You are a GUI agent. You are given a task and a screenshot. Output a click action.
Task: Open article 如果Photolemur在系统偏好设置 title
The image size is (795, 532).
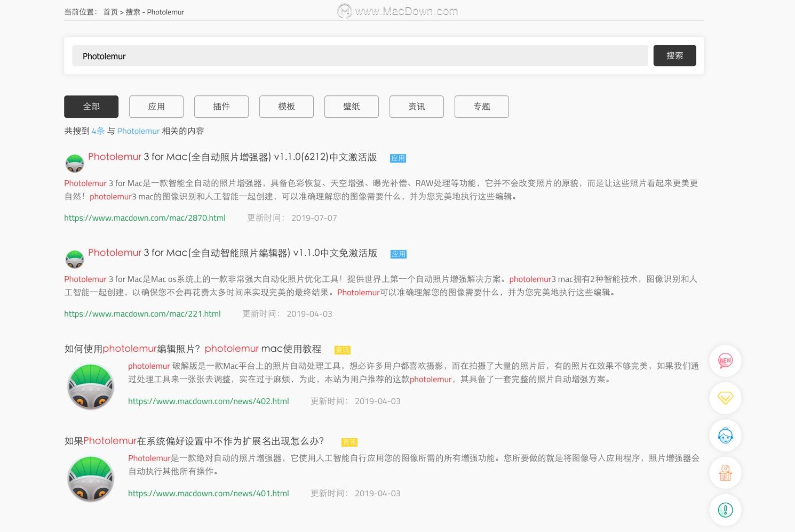[x=194, y=441]
